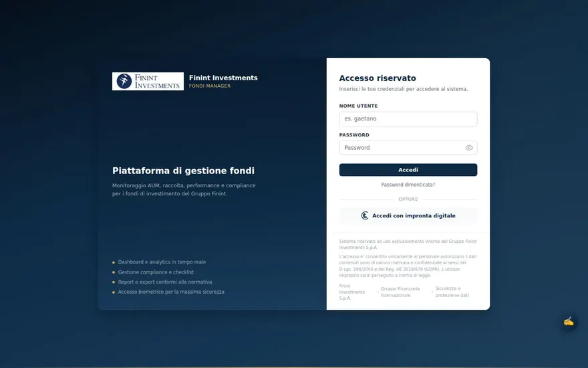This screenshot has height=368, width=588.
Task: Click the FONDI MANAGER subtitle
Action: pos(210,86)
